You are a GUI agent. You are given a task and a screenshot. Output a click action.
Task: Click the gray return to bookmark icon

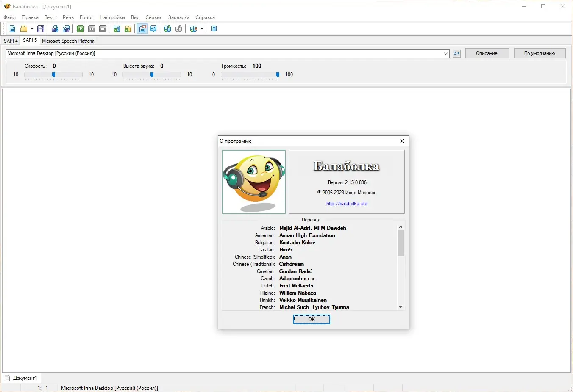[179, 29]
